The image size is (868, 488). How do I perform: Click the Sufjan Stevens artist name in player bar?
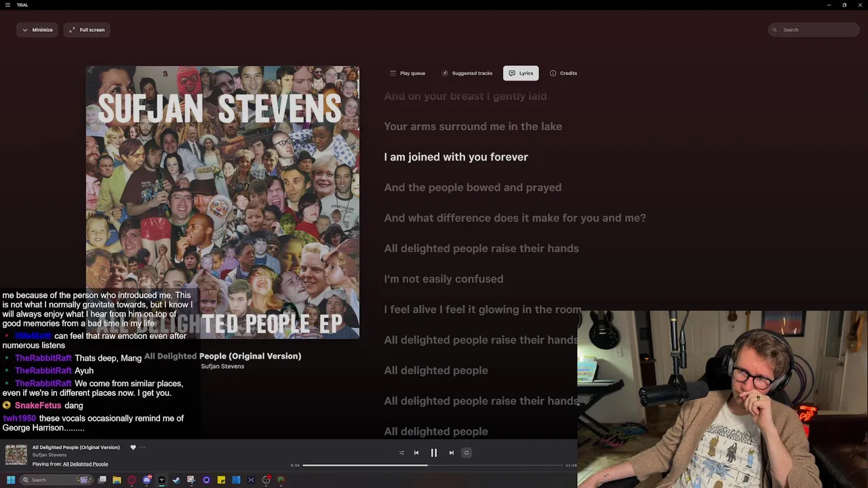tap(50, 455)
